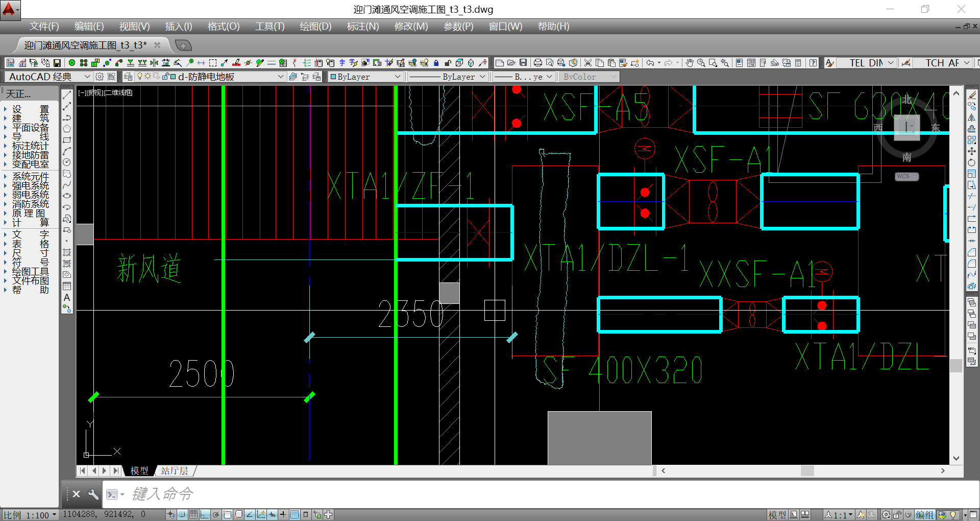Click the workspace settings gear icon
Image resolution: width=980 pixels, height=521 pixels.
tap(100, 77)
